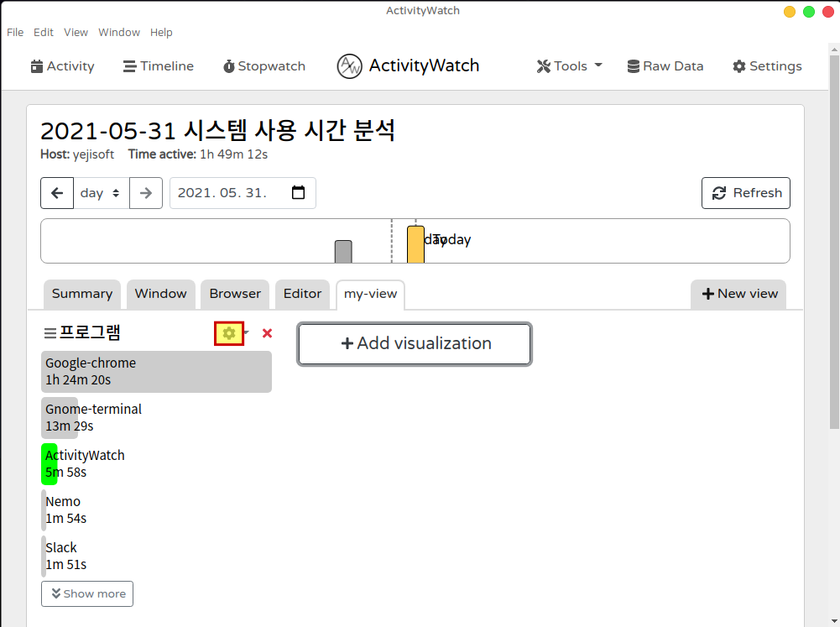This screenshot has width=840, height=627.
Task: Remove the 프로그램 visualization with red X
Action: pos(267,333)
